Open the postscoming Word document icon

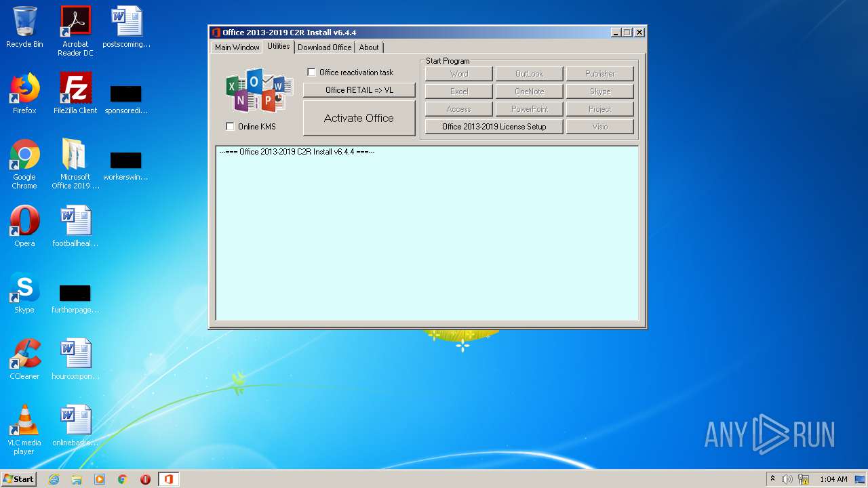coord(126,28)
